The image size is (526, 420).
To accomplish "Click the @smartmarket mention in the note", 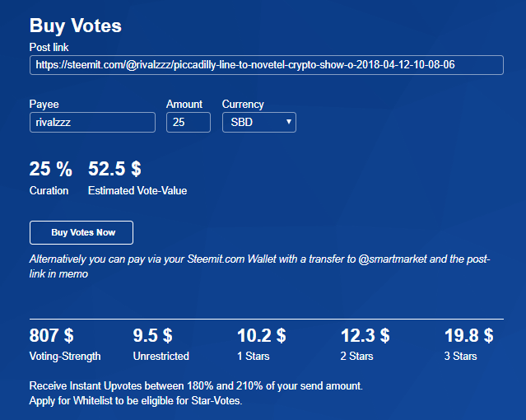I will tap(393, 259).
